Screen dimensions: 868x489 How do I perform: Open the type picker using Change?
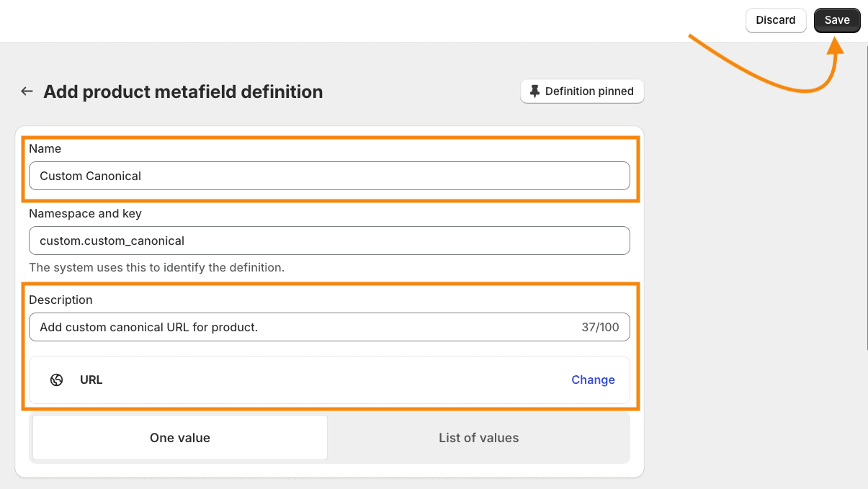coord(593,380)
